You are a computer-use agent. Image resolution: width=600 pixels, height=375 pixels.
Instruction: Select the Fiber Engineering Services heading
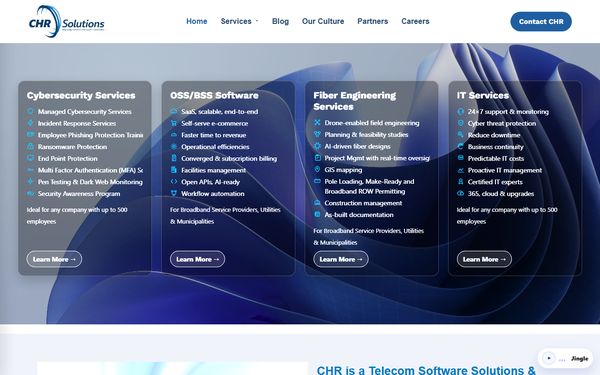click(355, 101)
